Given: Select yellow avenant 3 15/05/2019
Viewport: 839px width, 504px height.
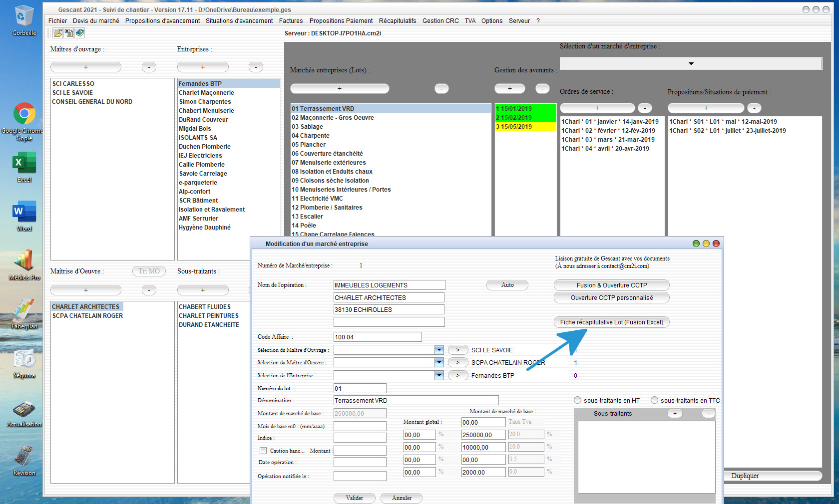Looking at the screenshot, I should 525,126.
